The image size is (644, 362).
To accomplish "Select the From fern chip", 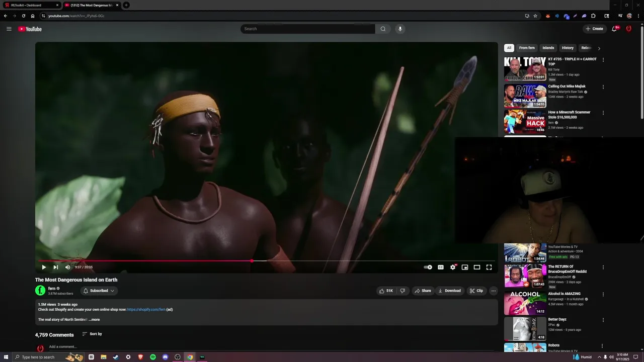I will 527,48.
